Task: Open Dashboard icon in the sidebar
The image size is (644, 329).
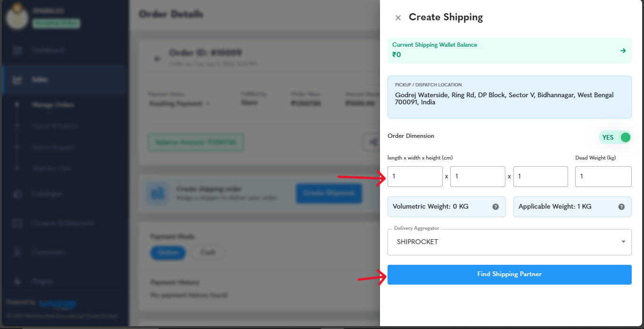Action: tap(17, 51)
